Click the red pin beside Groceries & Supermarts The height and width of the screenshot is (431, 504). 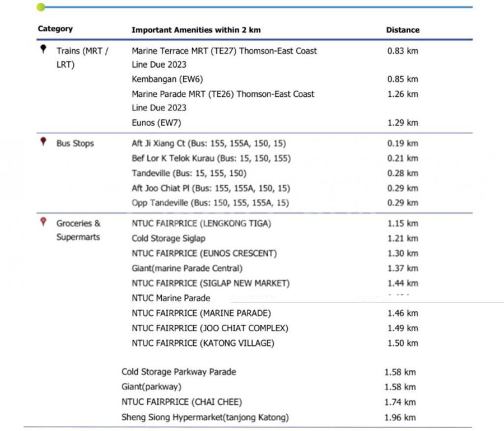(x=43, y=222)
